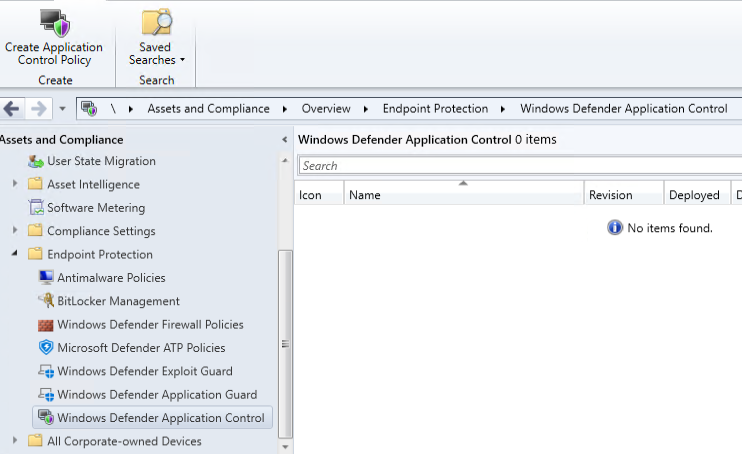
Task: Click the Search input field
Action: [520, 166]
